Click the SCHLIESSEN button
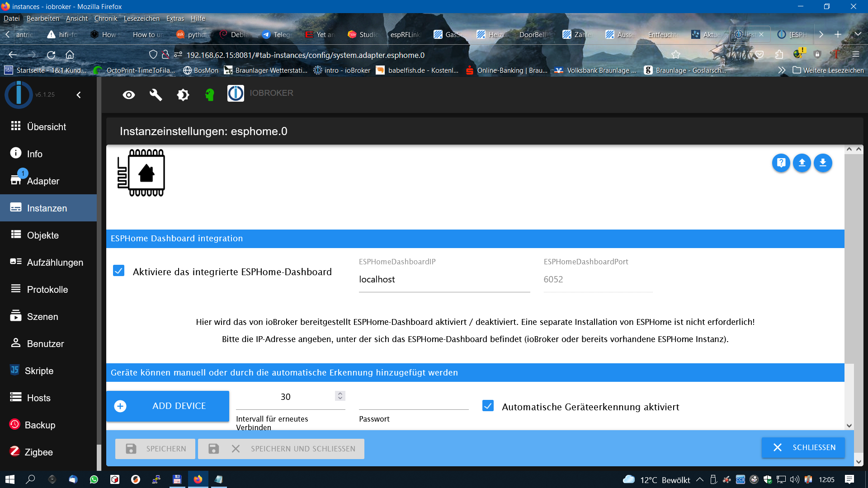 [803, 448]
